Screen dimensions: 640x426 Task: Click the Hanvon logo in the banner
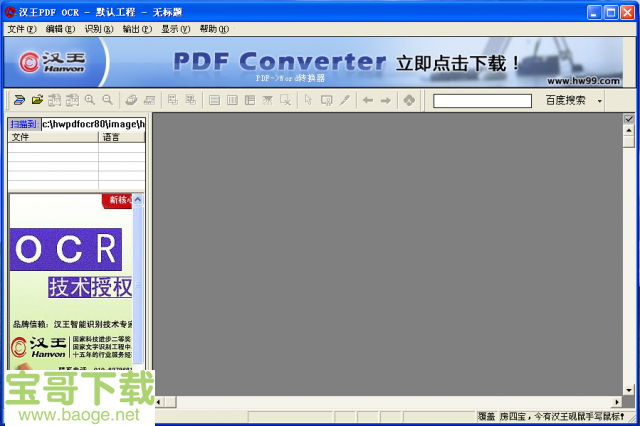[x=52, y=62]
